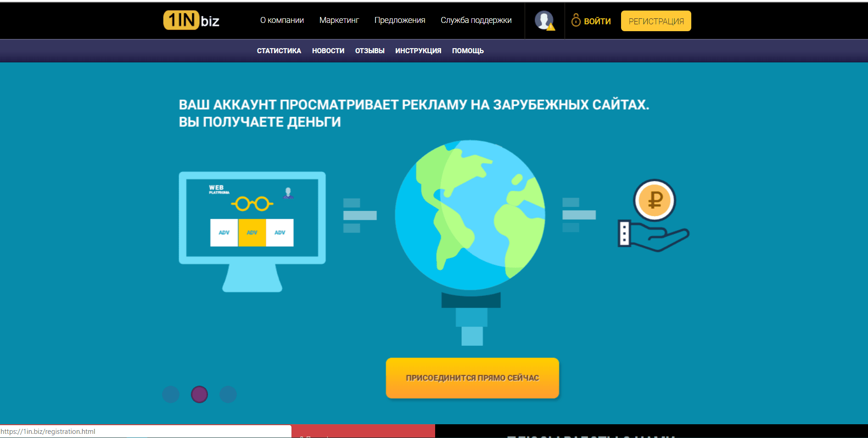
Task: Click the padlock icon next to ВОЙТИ
Action: [x=575, y=21]
